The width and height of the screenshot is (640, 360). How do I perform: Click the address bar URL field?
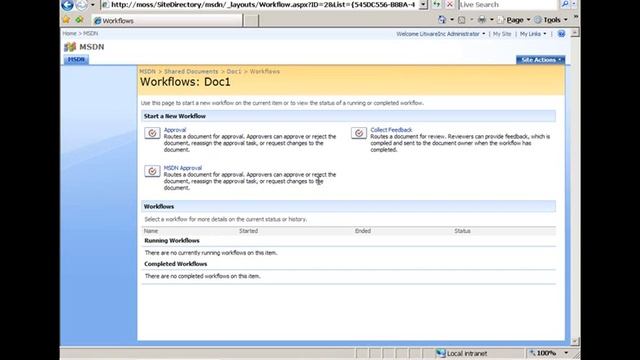(x=260, y=5)
